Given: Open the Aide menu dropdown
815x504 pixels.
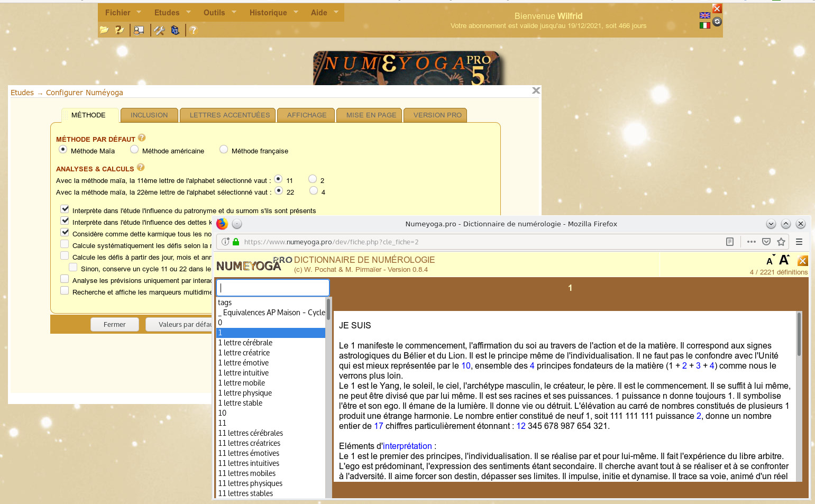Looking at the screenshot, I should (324, 12).
